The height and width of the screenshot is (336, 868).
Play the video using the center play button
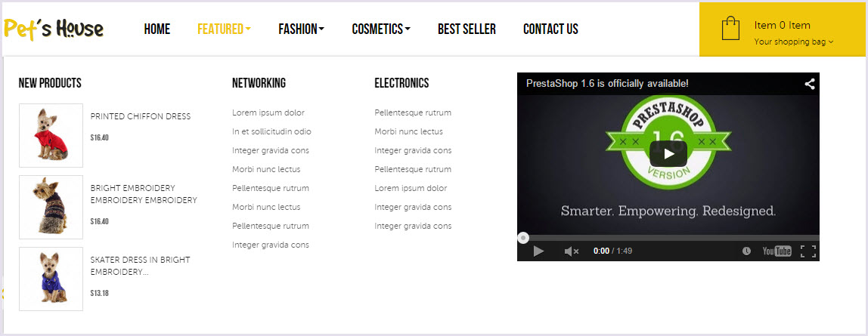pyautogui.click(x=668, y=153)
